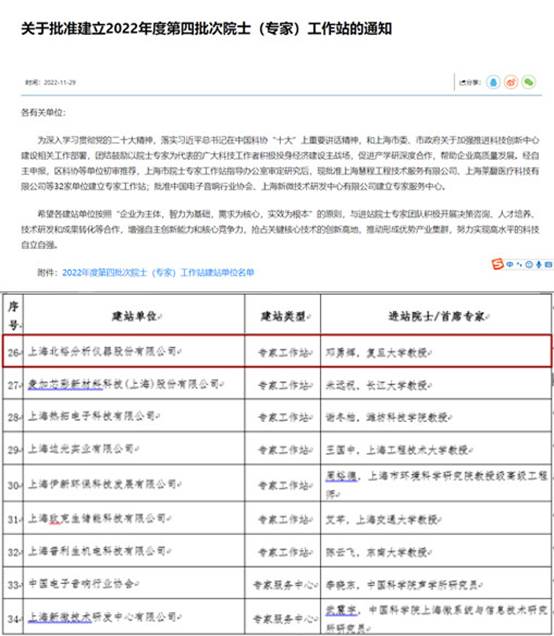Share the notice via the QQ icon

(x=493, y=82)
